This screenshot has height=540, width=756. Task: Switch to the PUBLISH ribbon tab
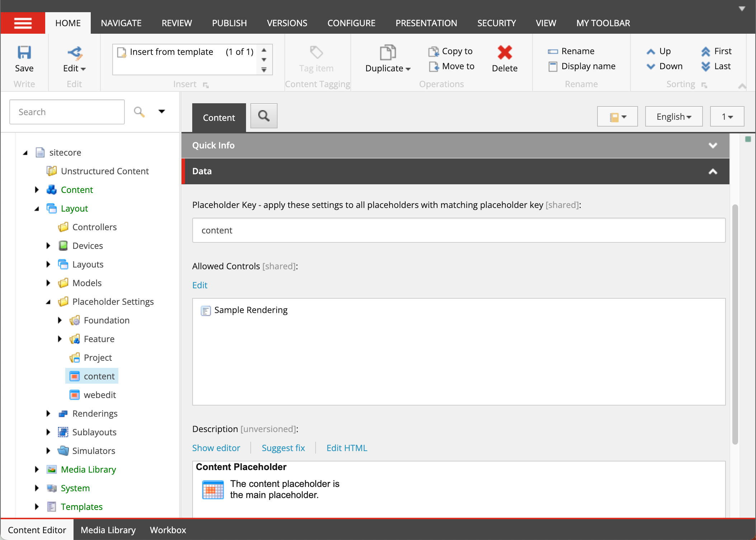click(230, 23)
